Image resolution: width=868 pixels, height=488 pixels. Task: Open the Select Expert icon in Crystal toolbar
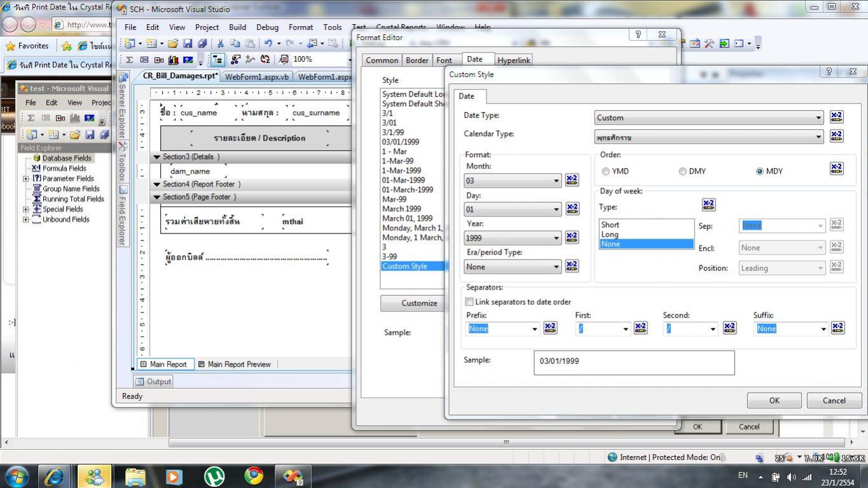point(235,60)
